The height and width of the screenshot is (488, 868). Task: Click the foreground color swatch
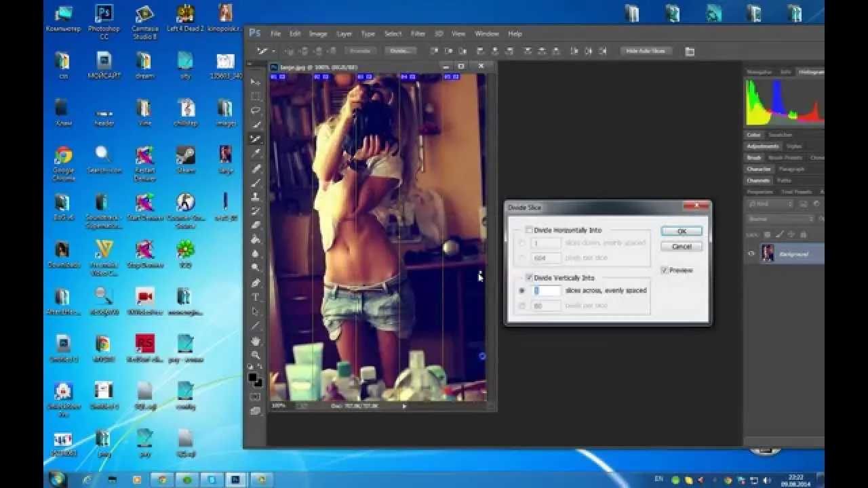point(252,378)
